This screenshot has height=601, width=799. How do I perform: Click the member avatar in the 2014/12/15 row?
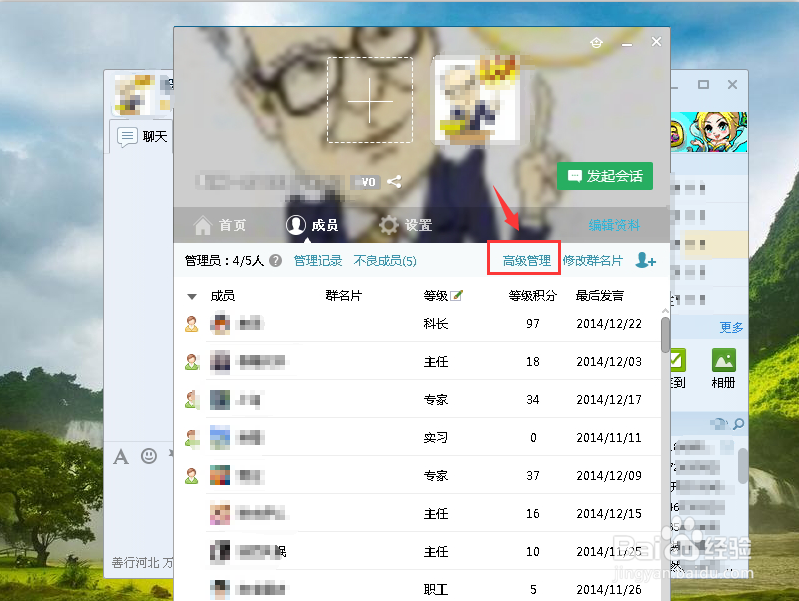pyautogui.click(x=220, y=514)
